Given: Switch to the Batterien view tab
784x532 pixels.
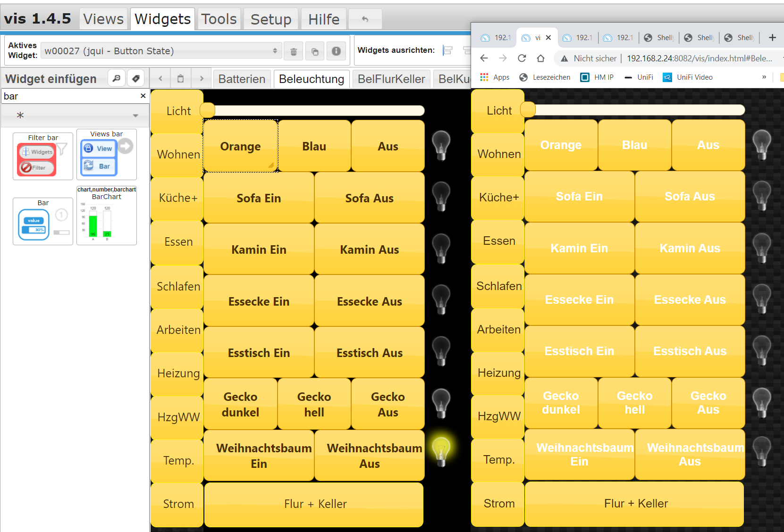Looking at the screenshot, I should pyautogui.click(x=242, y=79).
